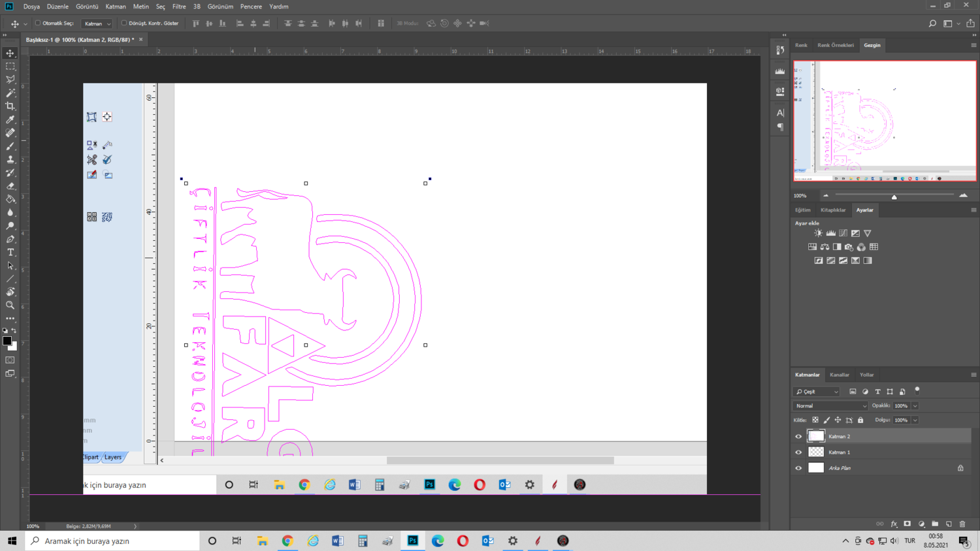The height and width of the screenshot is (551, 980).
Task: Click the lock all layer icon
Action: (860, 420)
